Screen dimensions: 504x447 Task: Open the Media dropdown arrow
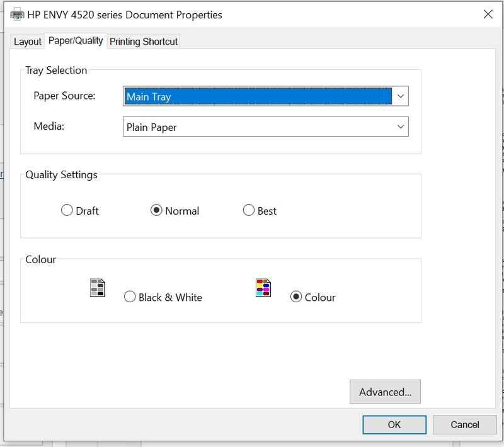(401, 127)
